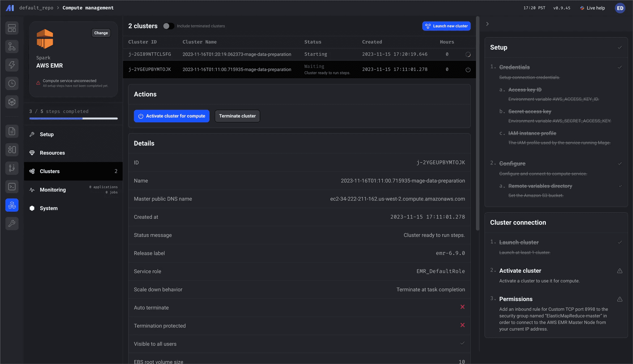Click Activate cluster for compute button
The height and width of the screenshot is (364, 633).
coord(172,116)
